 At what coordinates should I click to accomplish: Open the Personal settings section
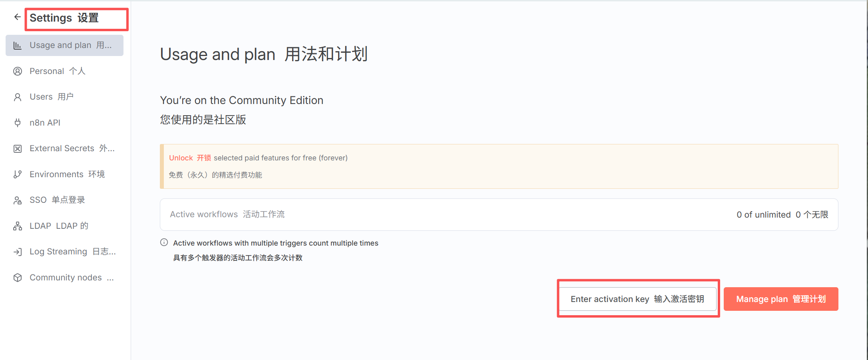tap(64, 71)
